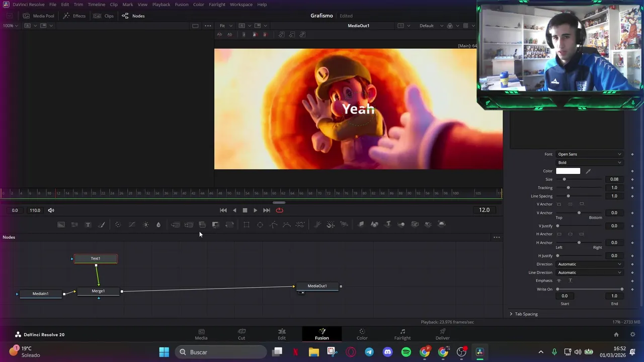This screenshot has height=362, width=644.
Task: Click the Tracking slider handle
Action: pyautogui.click(x=569, y=188)
